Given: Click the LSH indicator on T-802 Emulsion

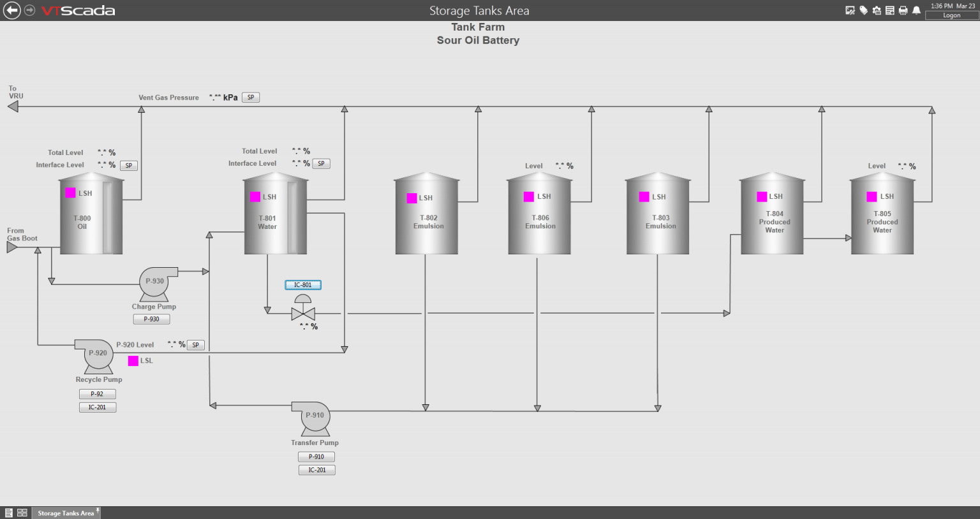Looking at the screenshot, I should tap(412, 198).
